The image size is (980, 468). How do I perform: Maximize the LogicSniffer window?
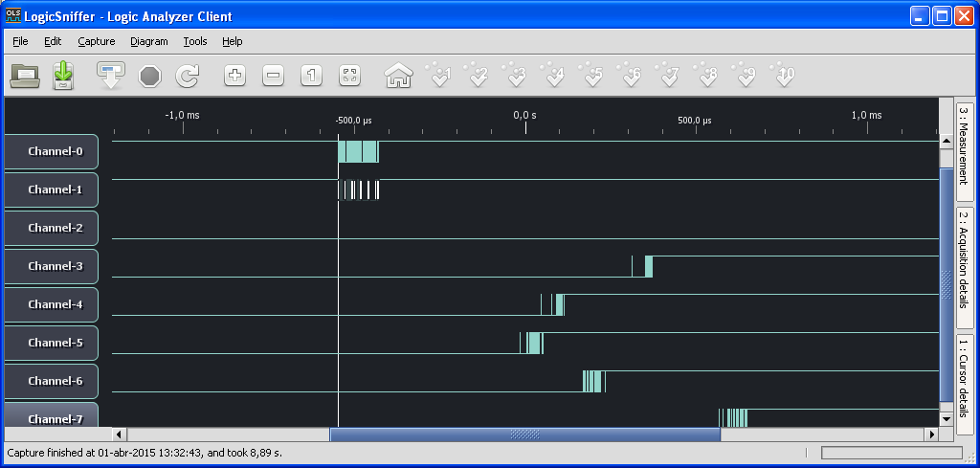coord(942,16)
